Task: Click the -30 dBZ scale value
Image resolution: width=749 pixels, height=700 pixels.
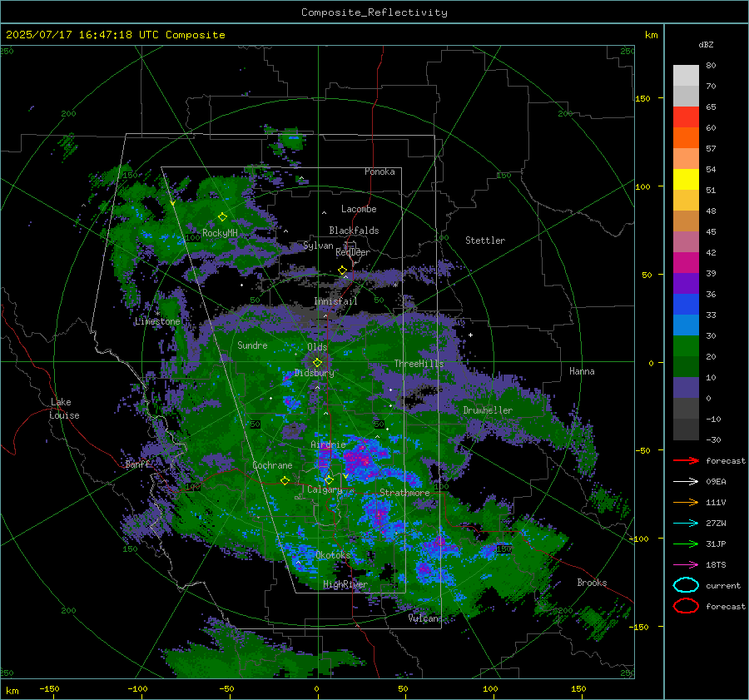Action: (x=713, y=439)
